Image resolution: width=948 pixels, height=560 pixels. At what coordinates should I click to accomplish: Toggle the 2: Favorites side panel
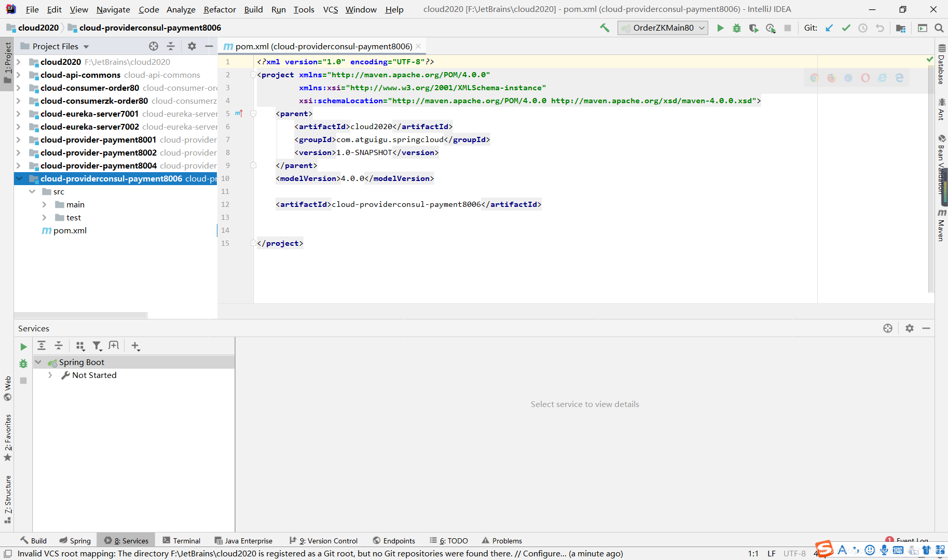pyautogui.click(x=7, y=438)
